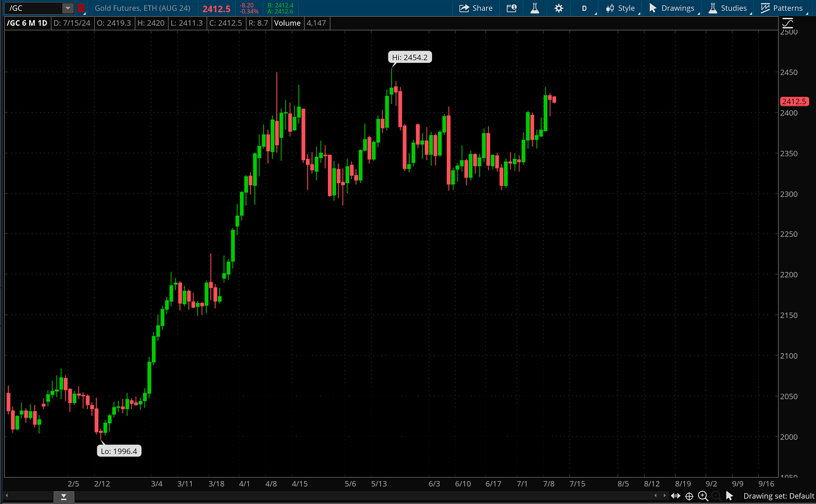Click the scroll left arrow at bottom left
Screen dimensions: 816x504
click(7, 496)
